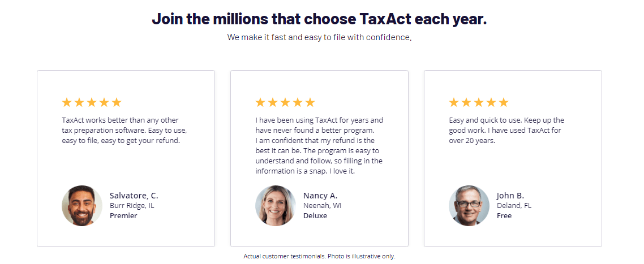Click the Deland, FL location text
The width and height of the screenshot is (644, 264).
point(514,206)
